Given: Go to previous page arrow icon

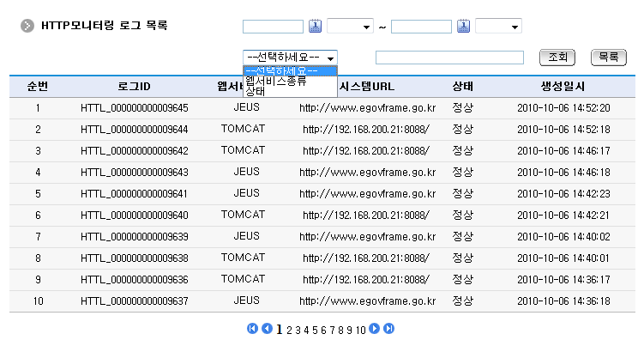Looking at the screenshot, I should click(267, 329).
